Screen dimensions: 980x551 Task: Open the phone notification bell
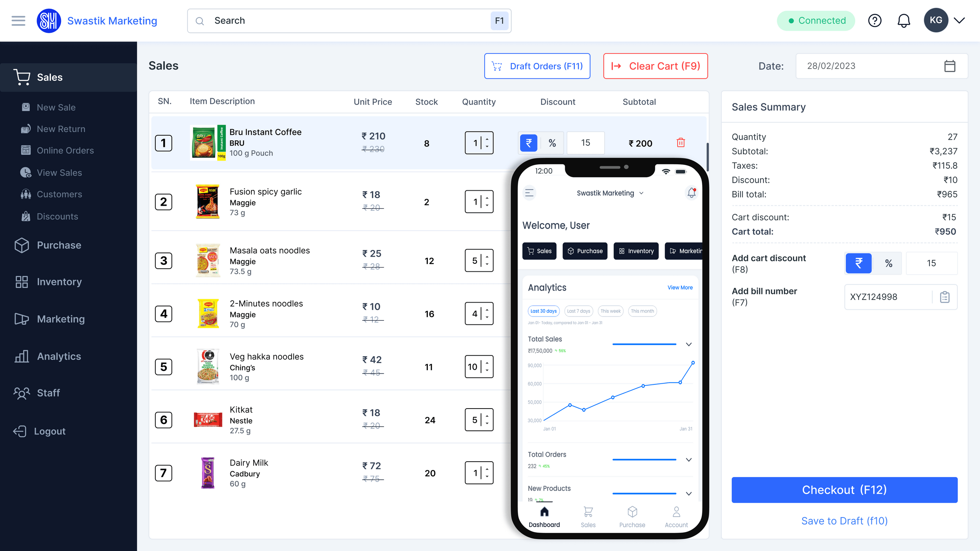click(x=691, y=193)
